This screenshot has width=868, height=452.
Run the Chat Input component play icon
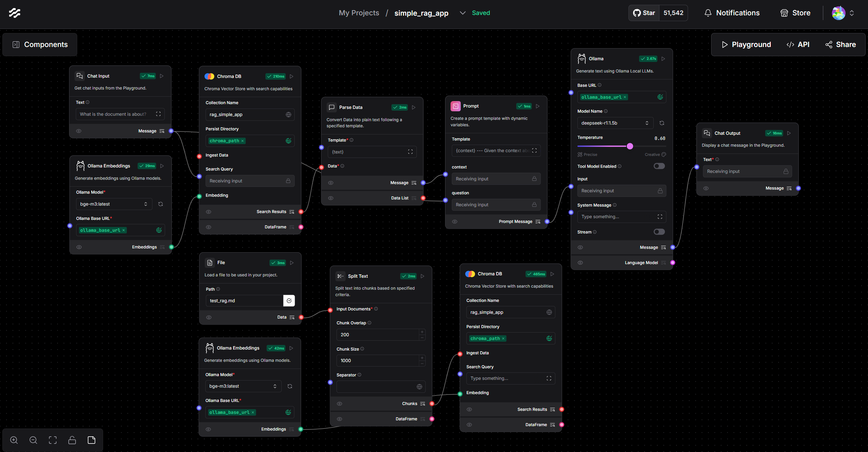(162, 76)
